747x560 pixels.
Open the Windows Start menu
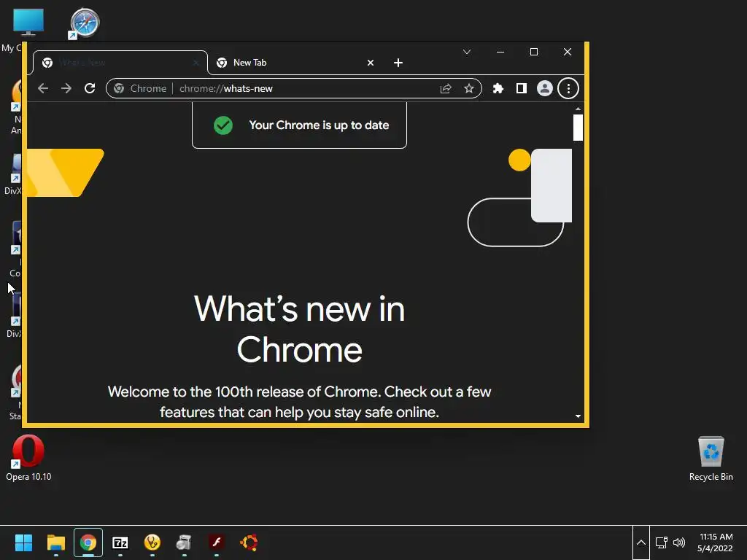click(23, 542)
